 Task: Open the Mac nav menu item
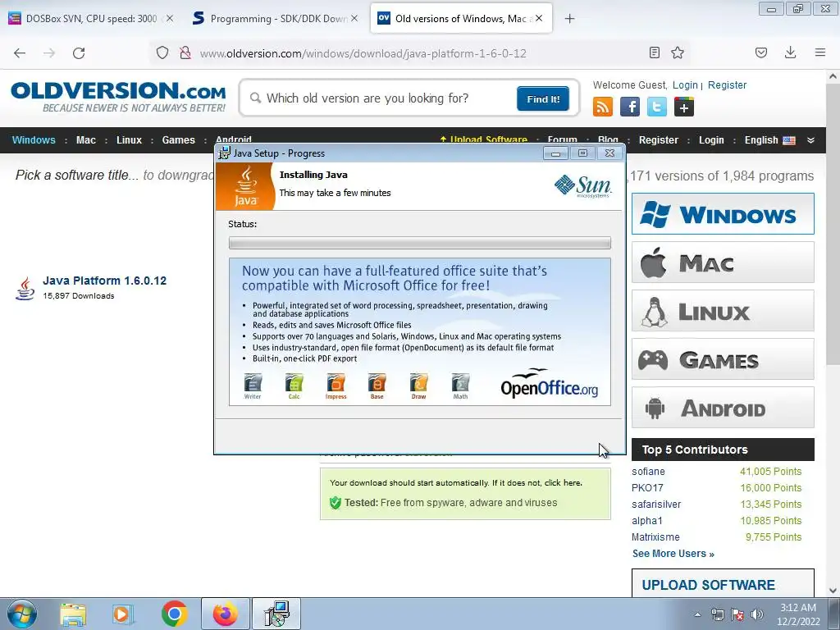[x=85, y=139]
